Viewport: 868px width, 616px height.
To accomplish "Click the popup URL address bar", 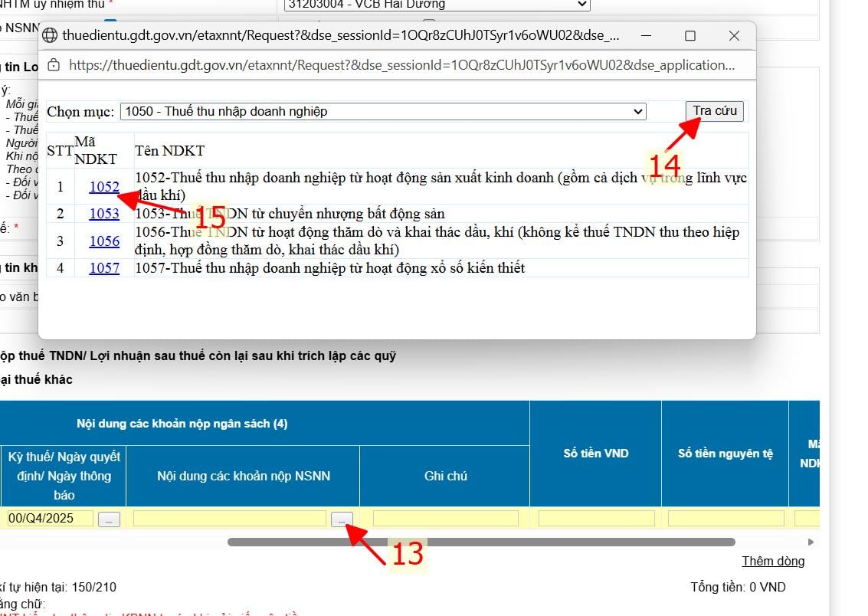I will tap(401, 65).
